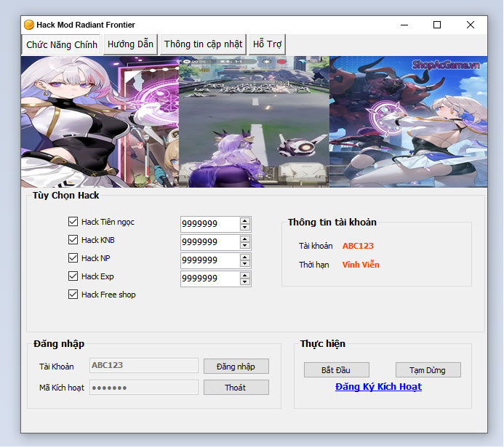The width and height of the screenshot is (504, 448).
Task: Click the Tạm Dừng button
Action: (x=428, y=370)
